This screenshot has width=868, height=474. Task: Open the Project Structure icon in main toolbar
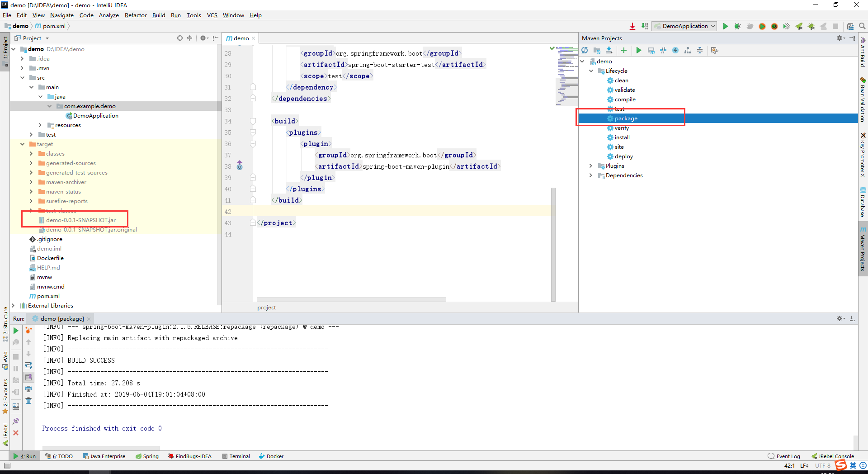click(850, 26)
